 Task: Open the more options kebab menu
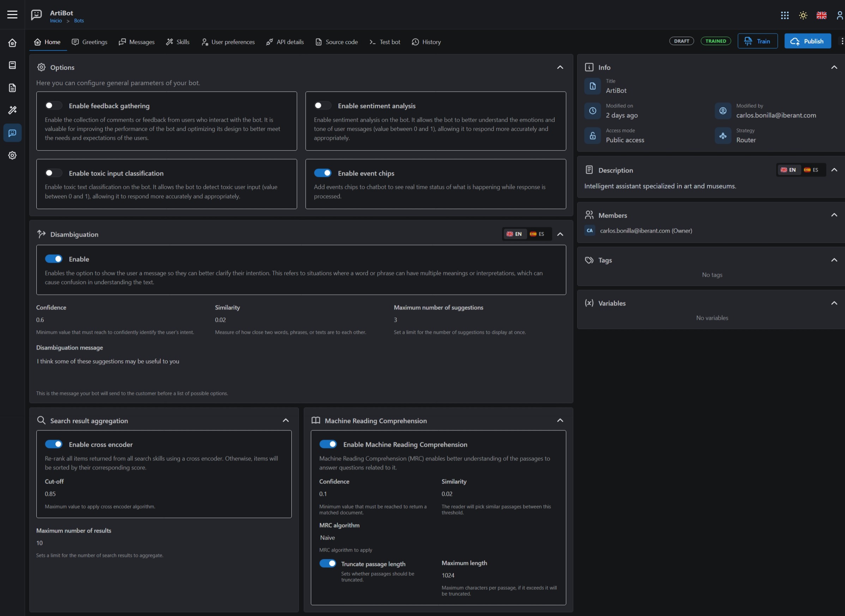point(842,41)
